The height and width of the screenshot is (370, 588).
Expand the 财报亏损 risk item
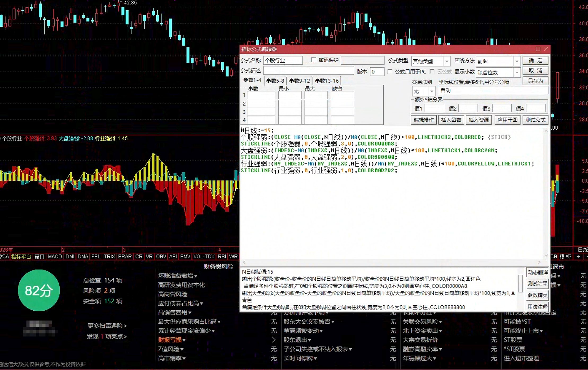(172, 340)
